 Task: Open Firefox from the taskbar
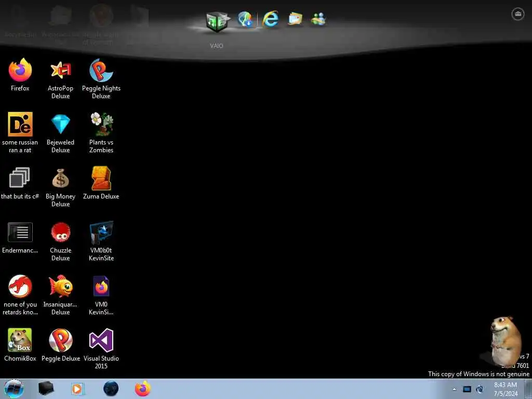[x=143, y=389]
